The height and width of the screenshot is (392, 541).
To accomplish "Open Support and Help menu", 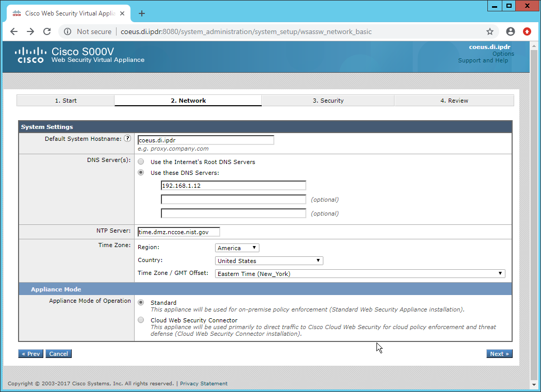I will (483, 60).
